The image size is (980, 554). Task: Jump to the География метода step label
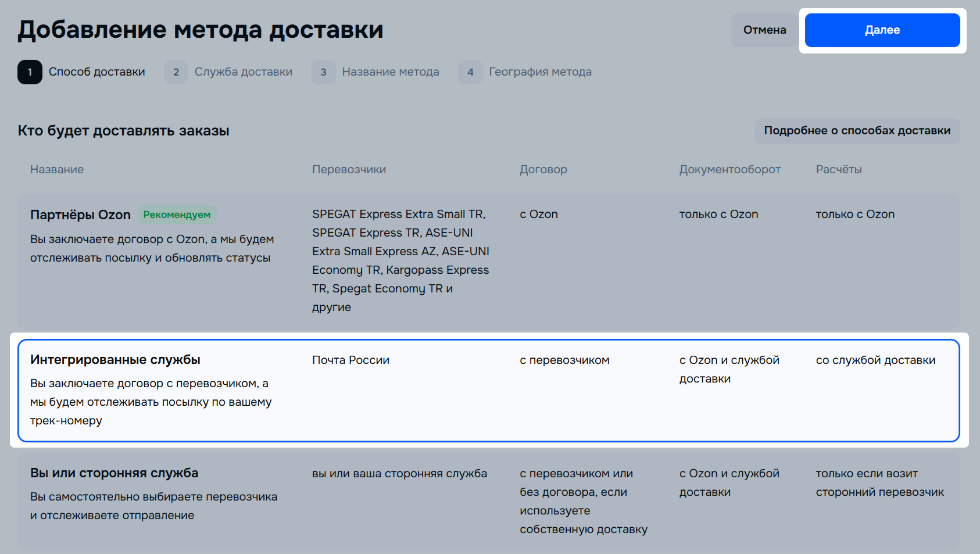[540, 72]
